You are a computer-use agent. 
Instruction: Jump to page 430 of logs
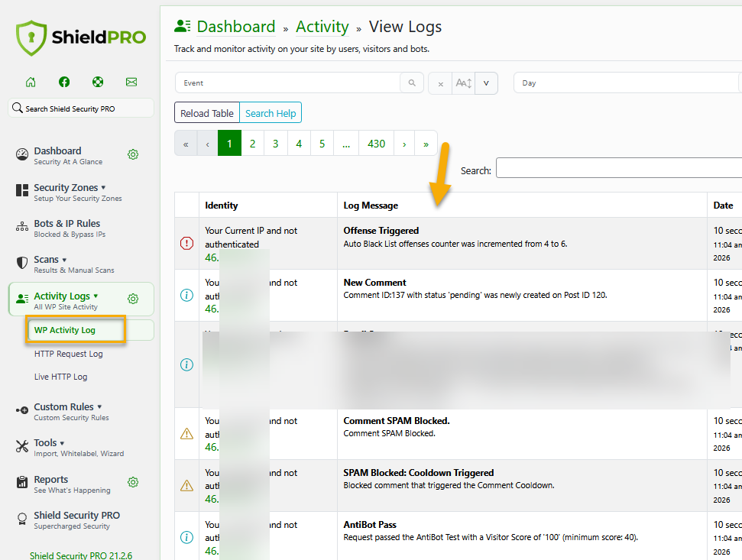(x=376, y=144)
